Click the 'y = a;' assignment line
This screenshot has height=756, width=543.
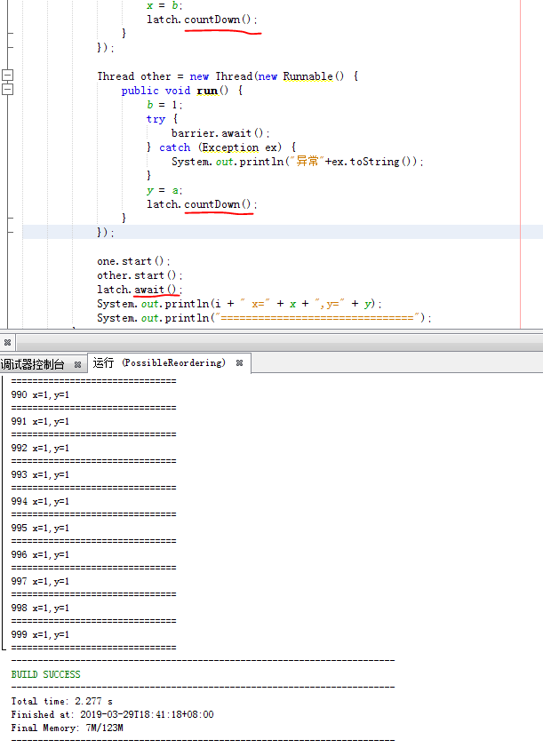point(164,190)
